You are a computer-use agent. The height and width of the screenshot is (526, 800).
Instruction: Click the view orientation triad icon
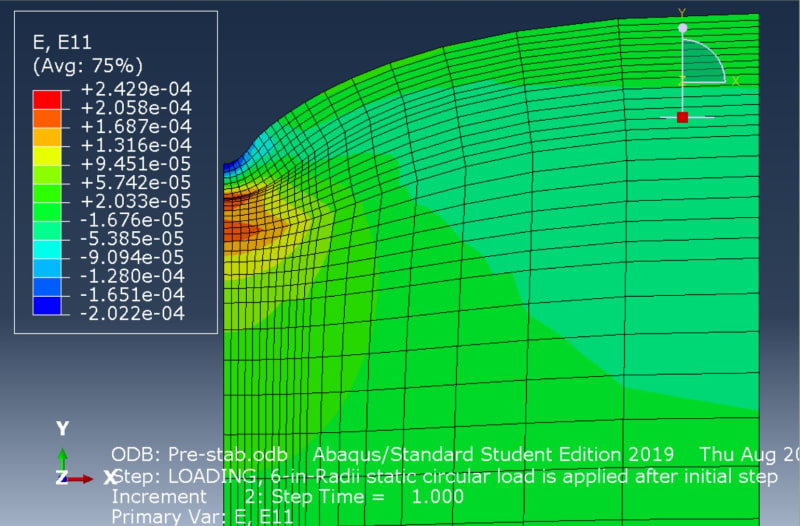point(84,455)
